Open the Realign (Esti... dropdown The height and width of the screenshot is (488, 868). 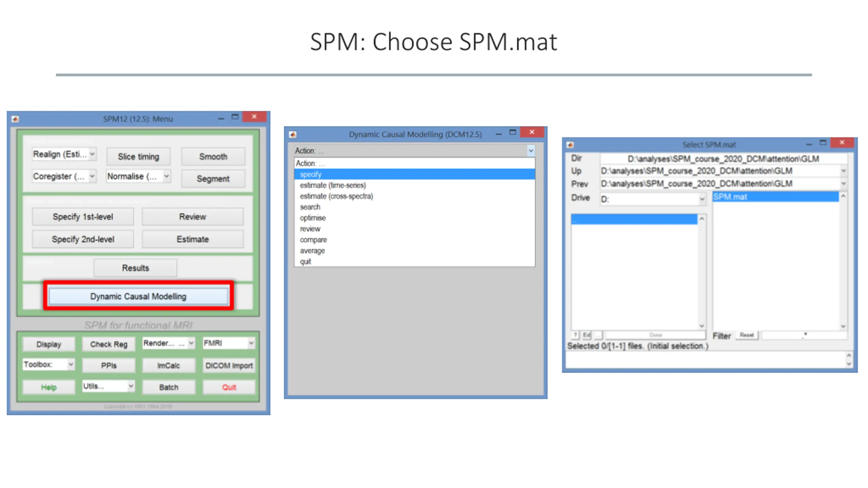pyautogui.click(x=64, y=154)
